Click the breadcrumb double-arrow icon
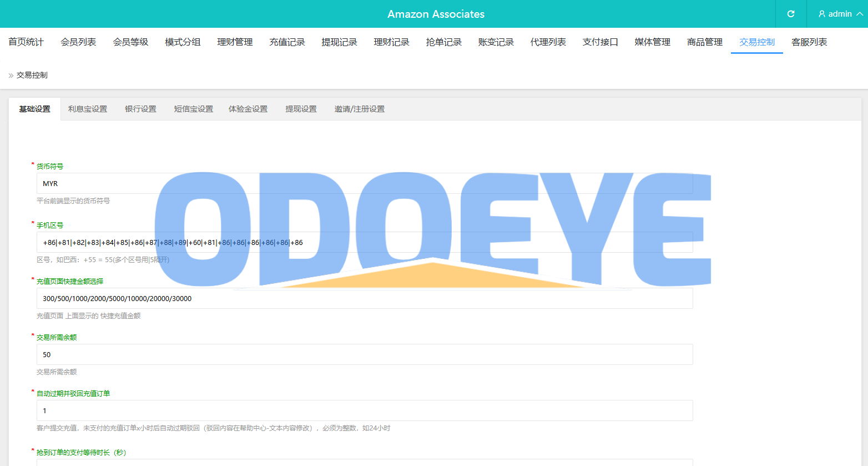The width and height of the screenshot is (868, 466). coord(11,76)
